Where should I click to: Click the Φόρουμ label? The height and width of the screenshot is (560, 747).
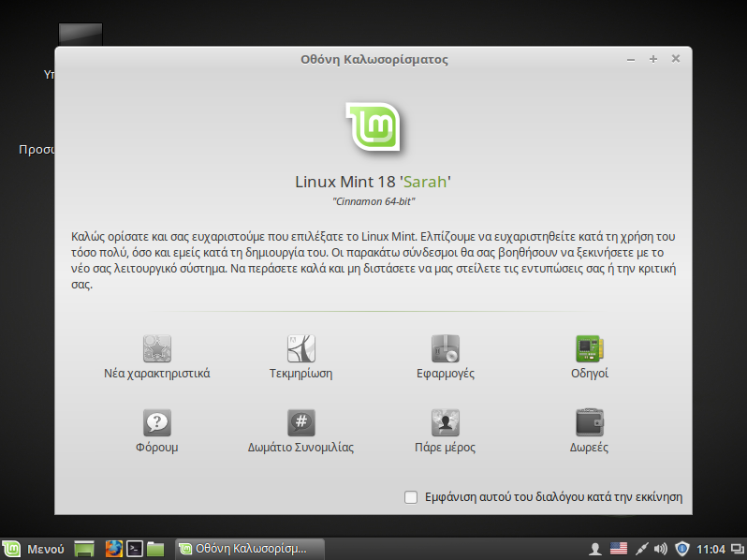coord(156,447)
